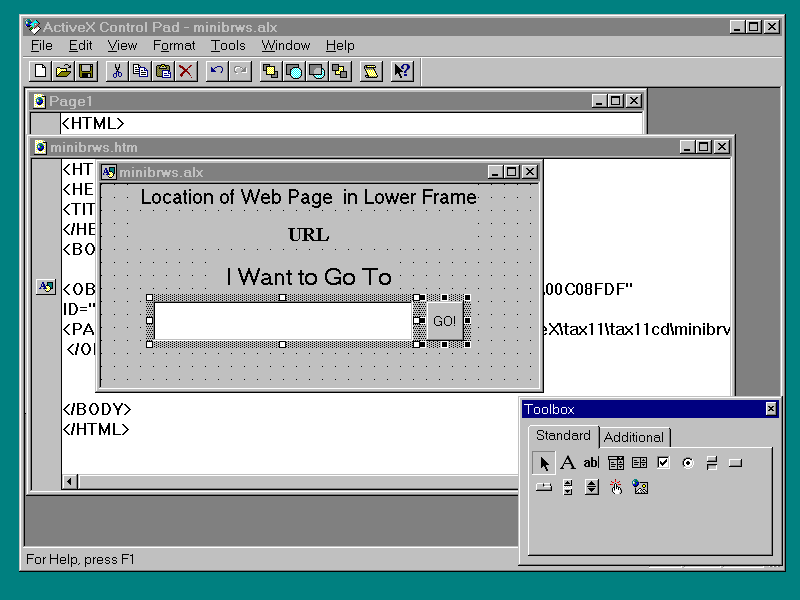800x600 pixels.
Task: Open the Tools menu
Action: tap(228, 45)
